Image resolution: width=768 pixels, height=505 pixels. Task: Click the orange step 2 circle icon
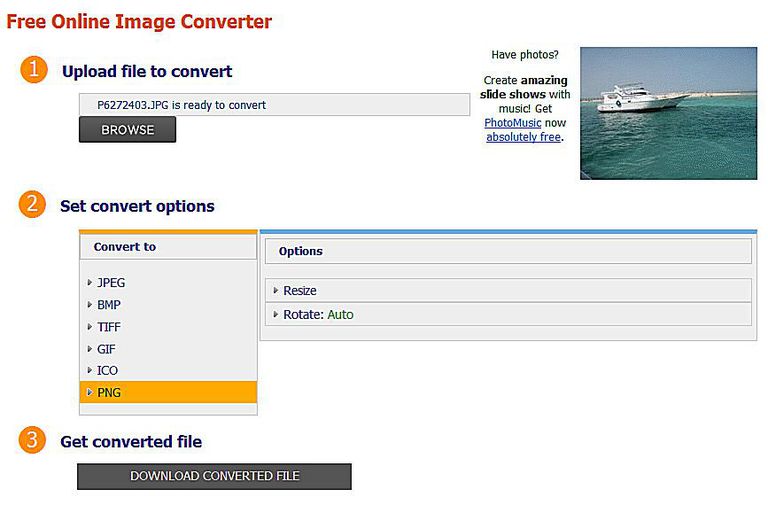32,204
